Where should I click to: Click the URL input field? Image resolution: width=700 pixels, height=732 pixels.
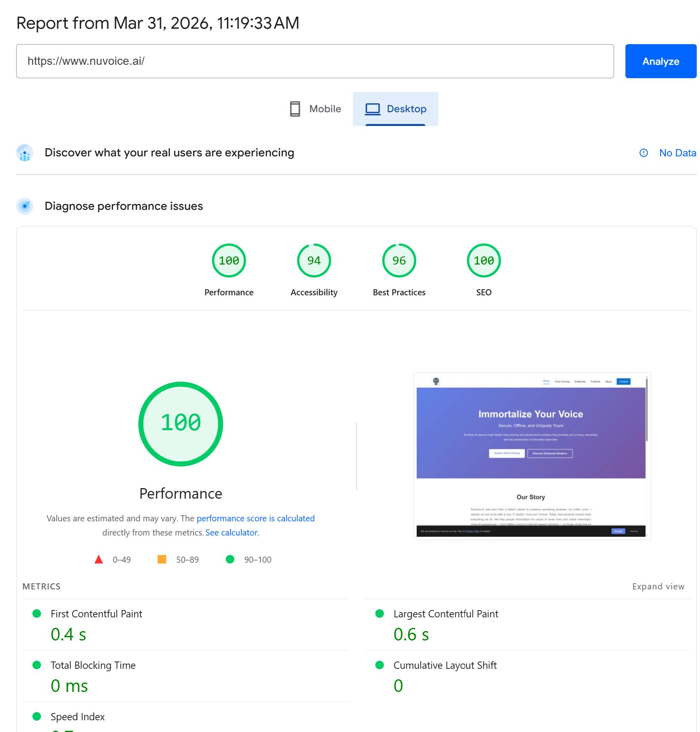315,61
